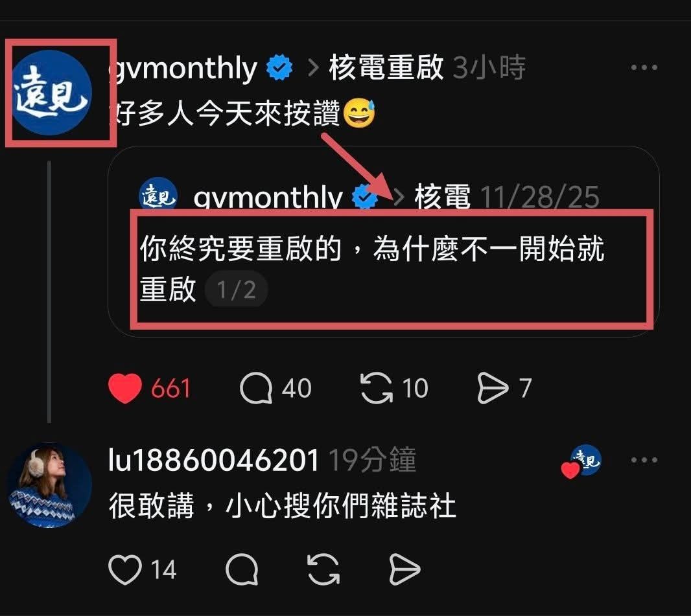Reply to the lu18860046201 comment
This screenshot has height=616, width=691.
pos(242,569)
